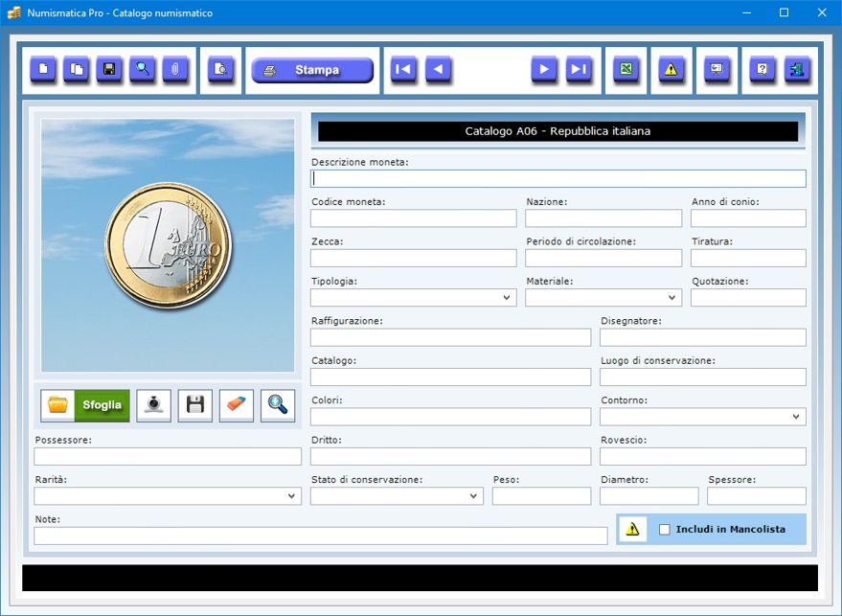The width and height of the screenshot is (842, 616).
Task: Save the record using the toolbar floppy disk
Action: (109, 70)
